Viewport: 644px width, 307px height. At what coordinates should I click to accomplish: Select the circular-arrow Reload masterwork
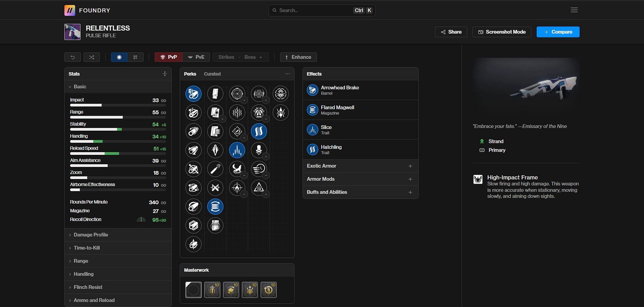click(269, 290)
